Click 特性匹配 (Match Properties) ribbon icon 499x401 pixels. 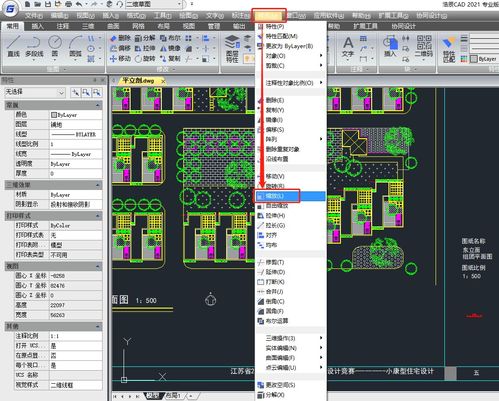coord(449,49)
